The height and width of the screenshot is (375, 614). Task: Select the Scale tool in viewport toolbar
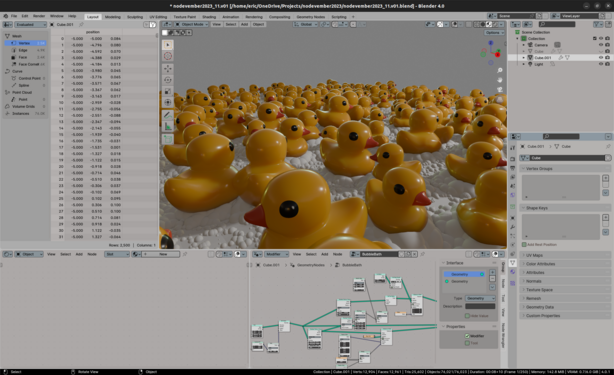click(168, 91)
